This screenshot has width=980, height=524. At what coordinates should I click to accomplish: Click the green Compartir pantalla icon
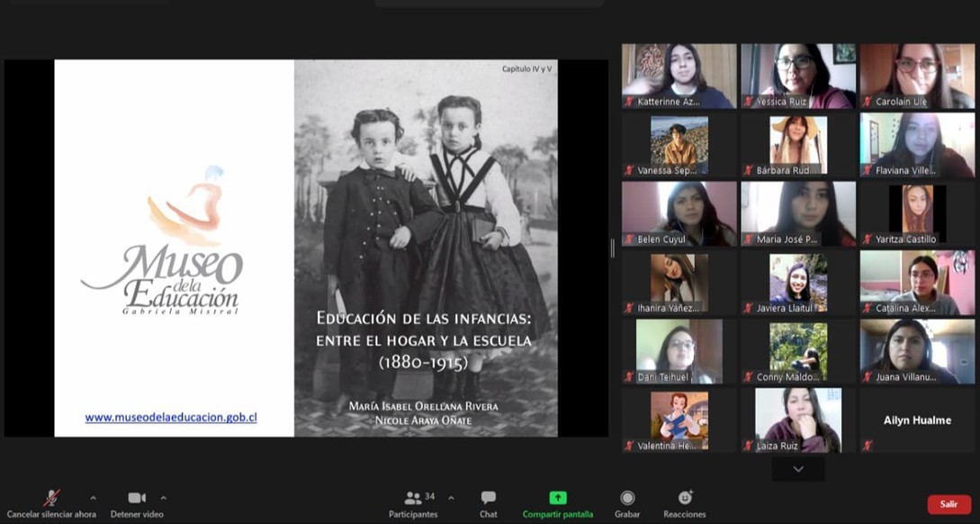(x=558, y=498)
